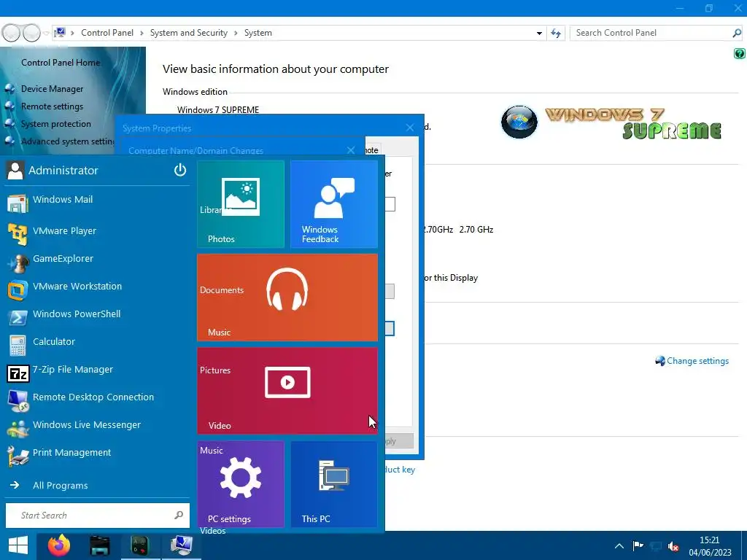The height and width of the screenshot is (560, 747).
Task: Open Windows PowerShell
Action: pyautogui.click(x=77, y=314)
